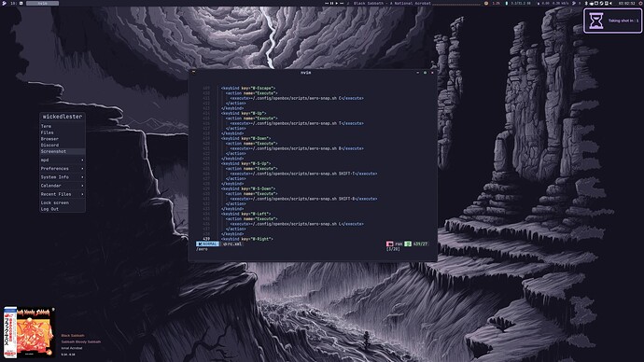
Task: Click the pink folder icon in statusline
Action: coord(389,244)
